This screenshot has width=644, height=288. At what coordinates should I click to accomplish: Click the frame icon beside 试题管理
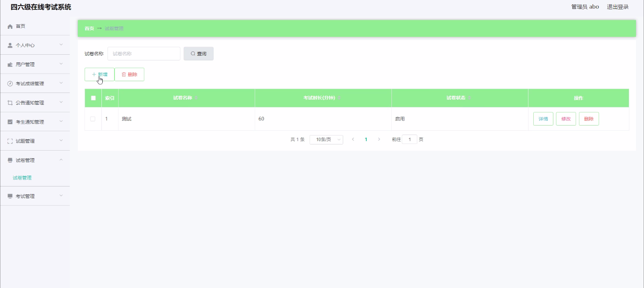click(x=10, y=141)
